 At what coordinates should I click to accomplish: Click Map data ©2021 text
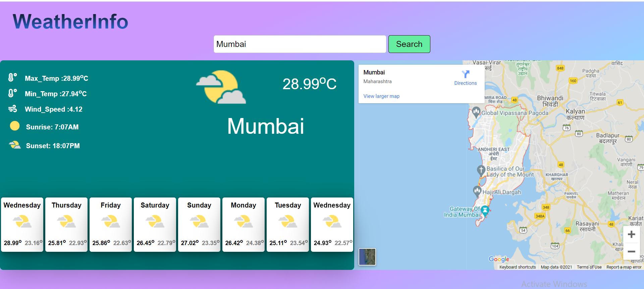[x=556, y=267]
